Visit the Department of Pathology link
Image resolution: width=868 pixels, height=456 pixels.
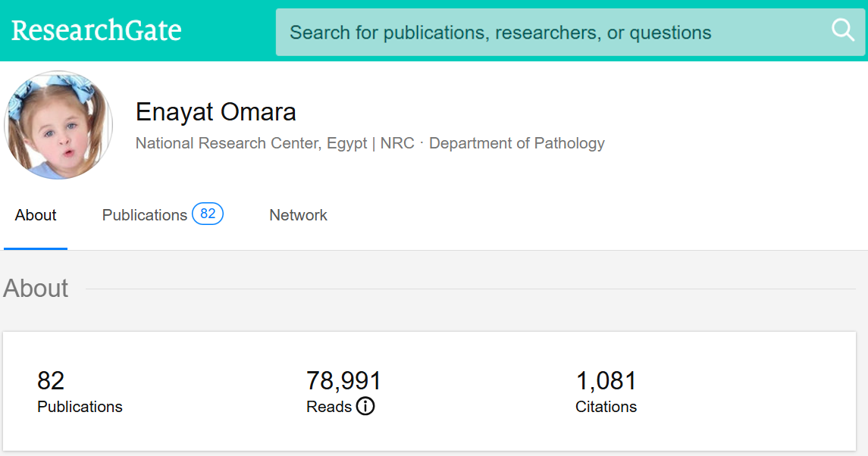pyautogui.click(x=516, y=143)
